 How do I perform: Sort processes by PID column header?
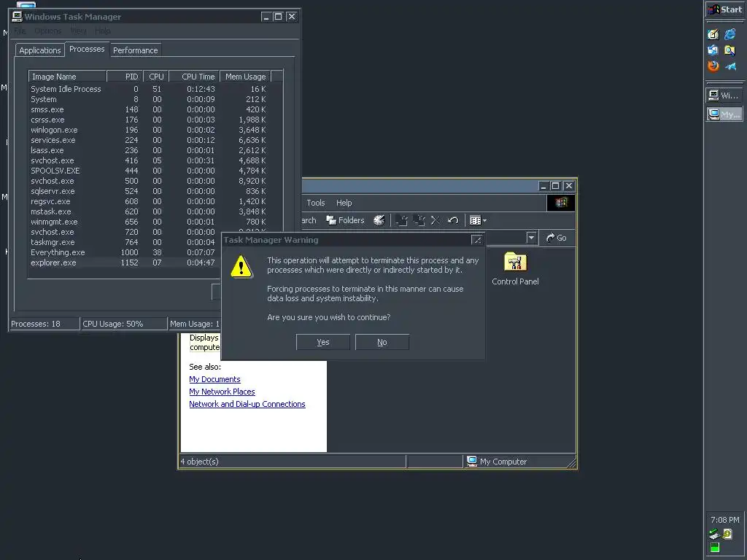pos(125,77)
